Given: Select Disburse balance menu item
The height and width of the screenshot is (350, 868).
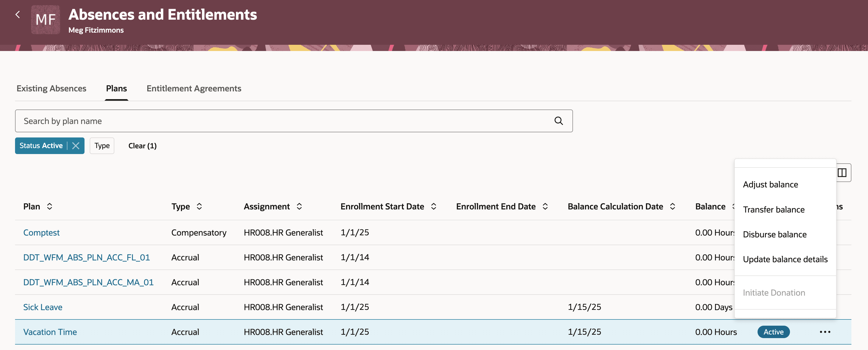Looking at the screenshot, I should [x=775, y=234].
